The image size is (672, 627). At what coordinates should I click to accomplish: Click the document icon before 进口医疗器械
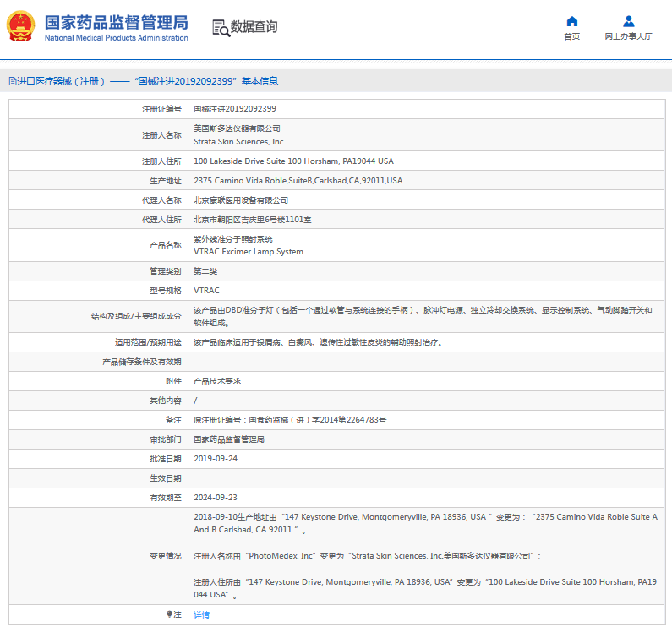coord(13,81)
